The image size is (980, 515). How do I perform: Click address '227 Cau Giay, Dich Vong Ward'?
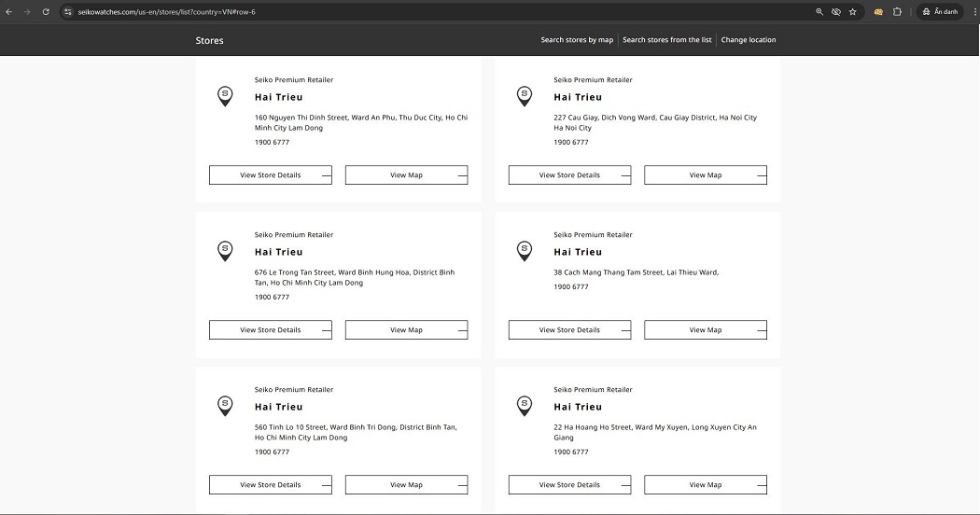tap(655, 122)
